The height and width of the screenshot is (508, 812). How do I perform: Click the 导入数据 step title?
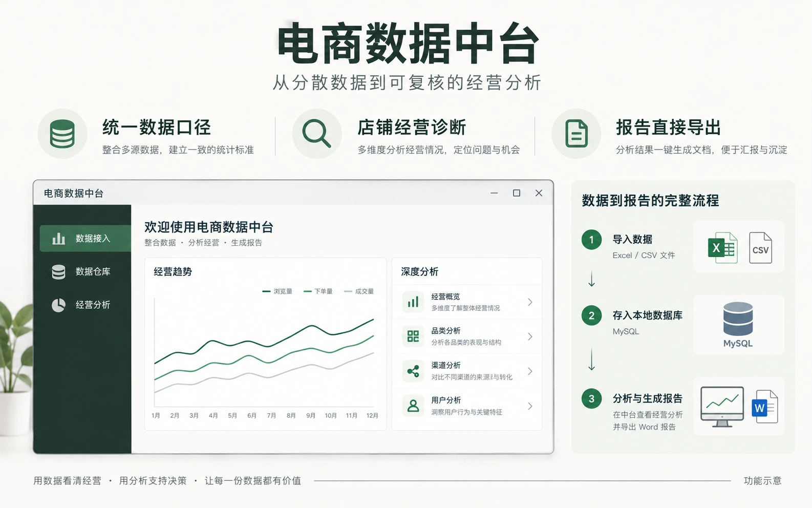(632, 239)
